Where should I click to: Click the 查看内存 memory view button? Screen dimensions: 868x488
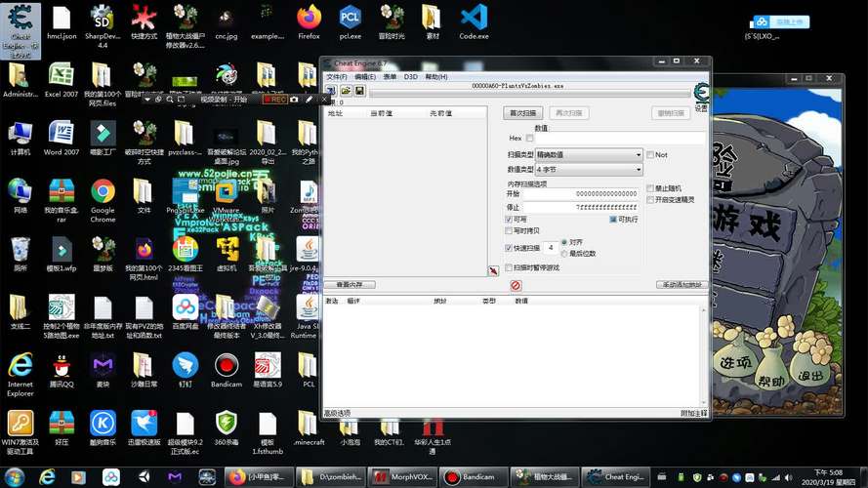pyautogui.click(x=349, y=285)
